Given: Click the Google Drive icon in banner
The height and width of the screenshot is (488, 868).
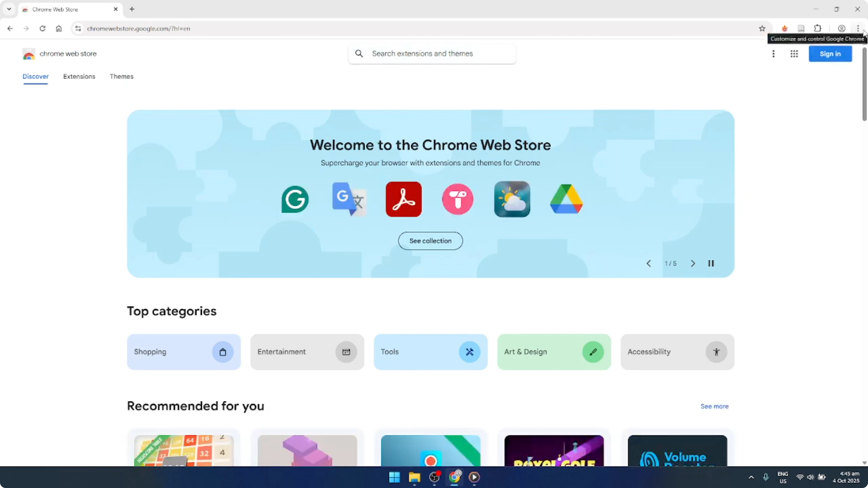Looking at the screenshot, I should tap(566, 199).
